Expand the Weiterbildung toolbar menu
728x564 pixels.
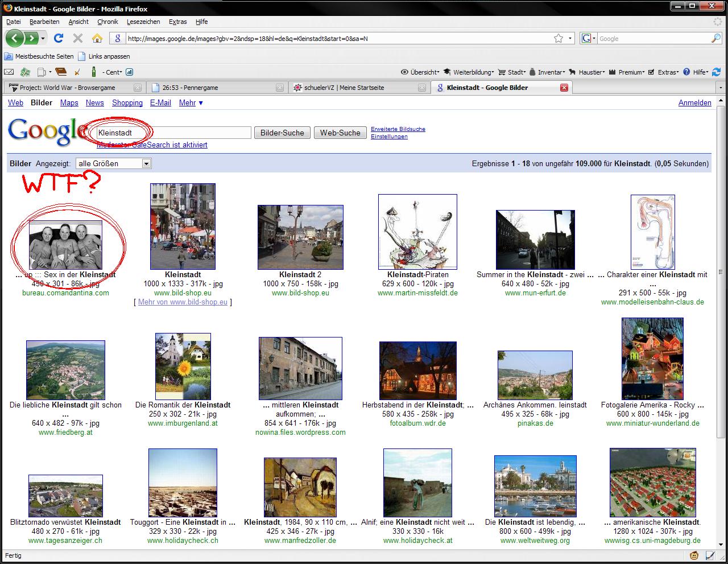pos(469,72)
